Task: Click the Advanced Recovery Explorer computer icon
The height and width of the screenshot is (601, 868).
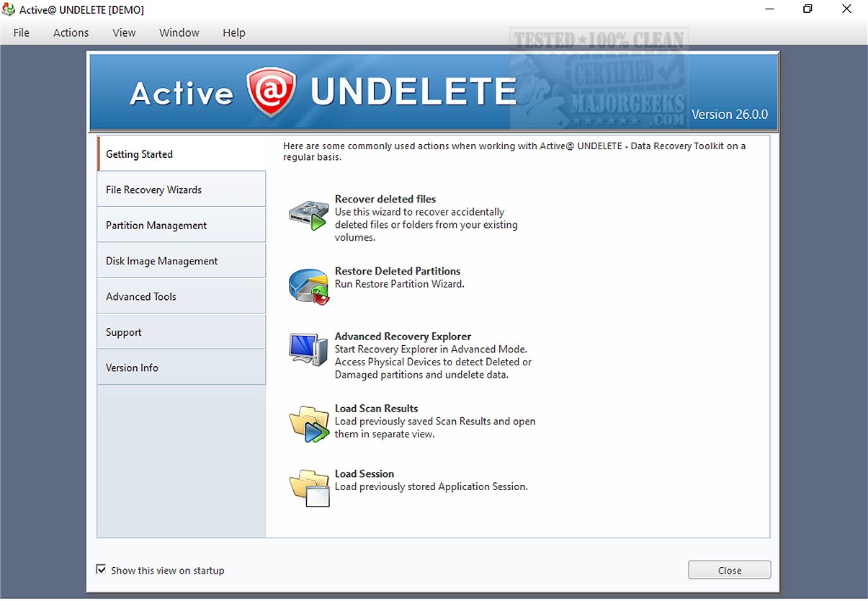Action: (310, 350)
